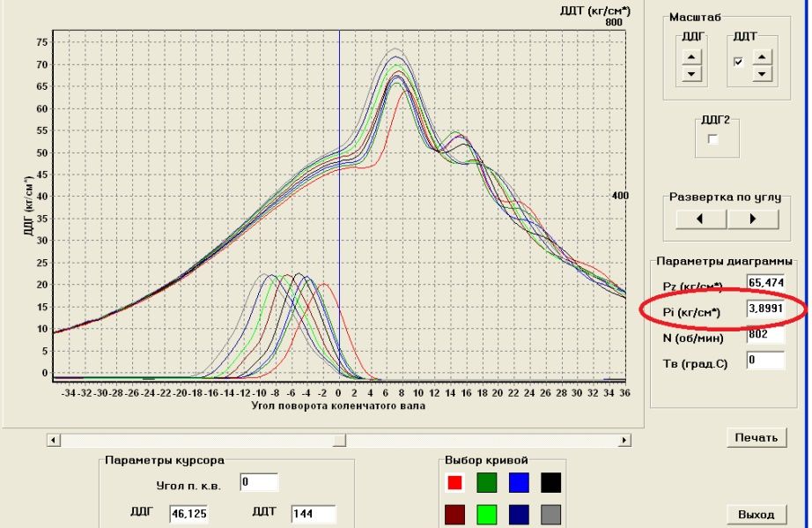Click the Выход button

(757, 514)
